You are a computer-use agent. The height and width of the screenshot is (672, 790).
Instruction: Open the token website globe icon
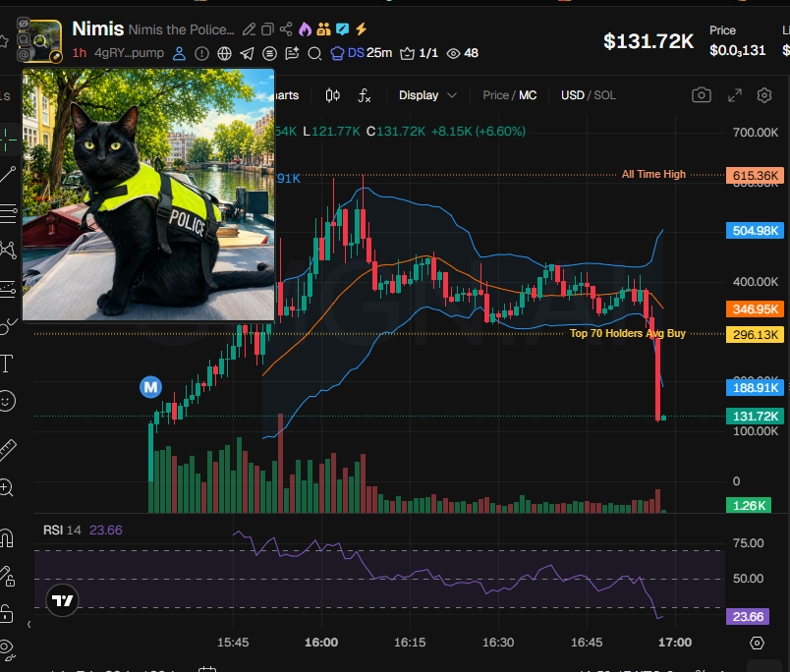pos(224,53)
